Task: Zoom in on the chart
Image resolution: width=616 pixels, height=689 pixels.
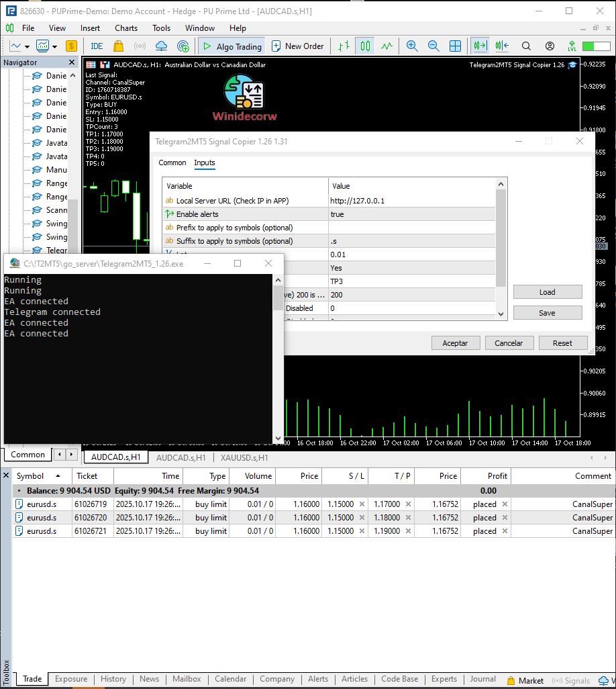Action: [412, 46]
